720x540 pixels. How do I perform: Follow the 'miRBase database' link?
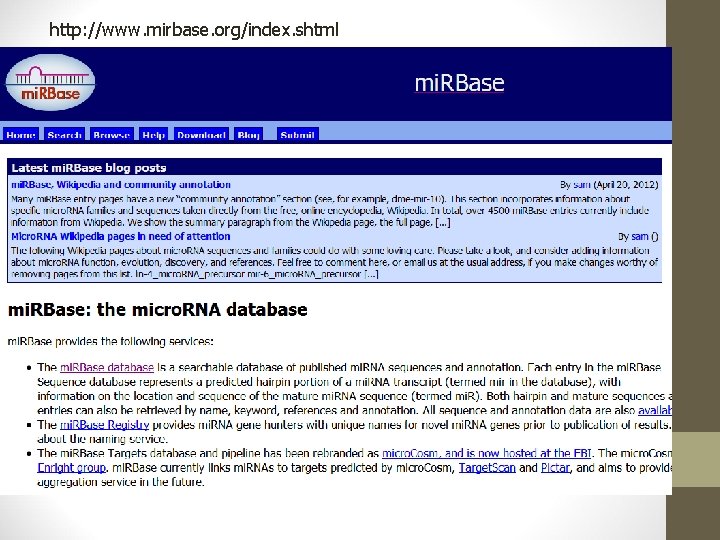107,367
